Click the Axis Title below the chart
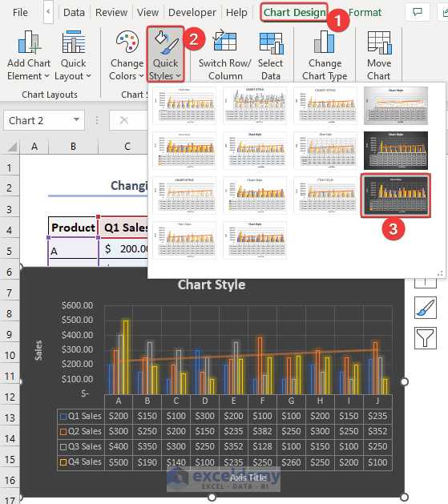448x504 pixels. [248, 478]
